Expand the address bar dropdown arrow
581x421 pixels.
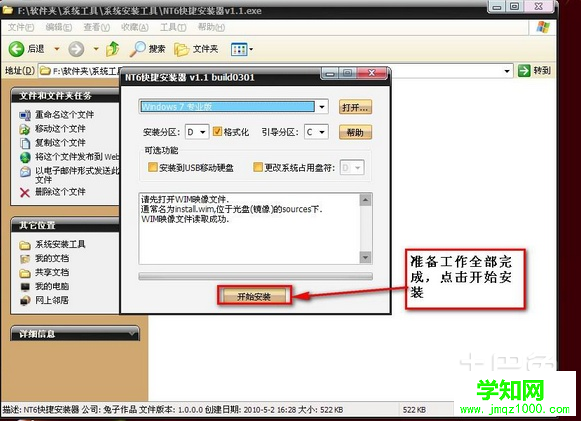[507, 70]
